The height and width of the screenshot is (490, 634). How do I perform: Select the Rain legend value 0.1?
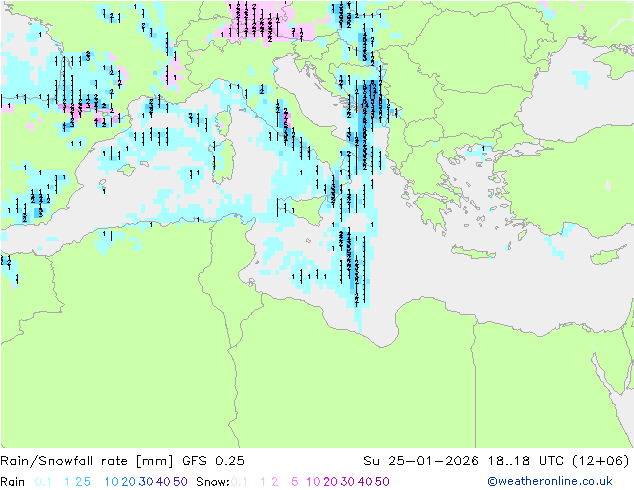(43, 482)
